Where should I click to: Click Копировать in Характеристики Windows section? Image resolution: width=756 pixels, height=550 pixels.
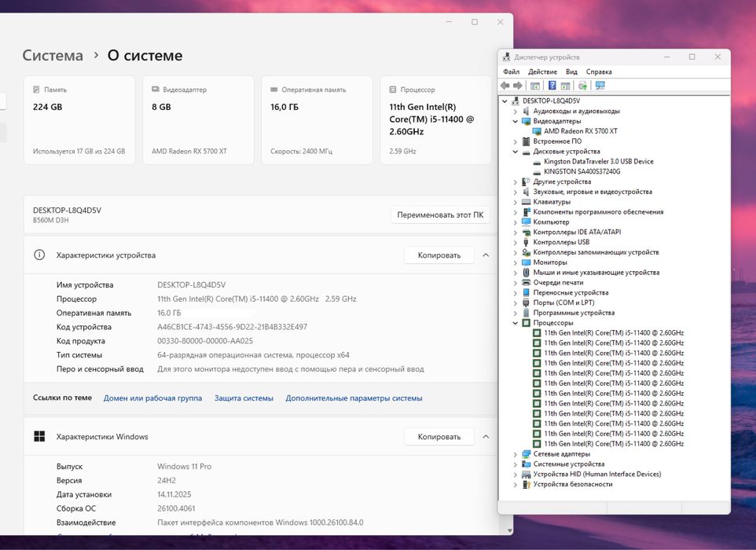click(x=439, y=437)
